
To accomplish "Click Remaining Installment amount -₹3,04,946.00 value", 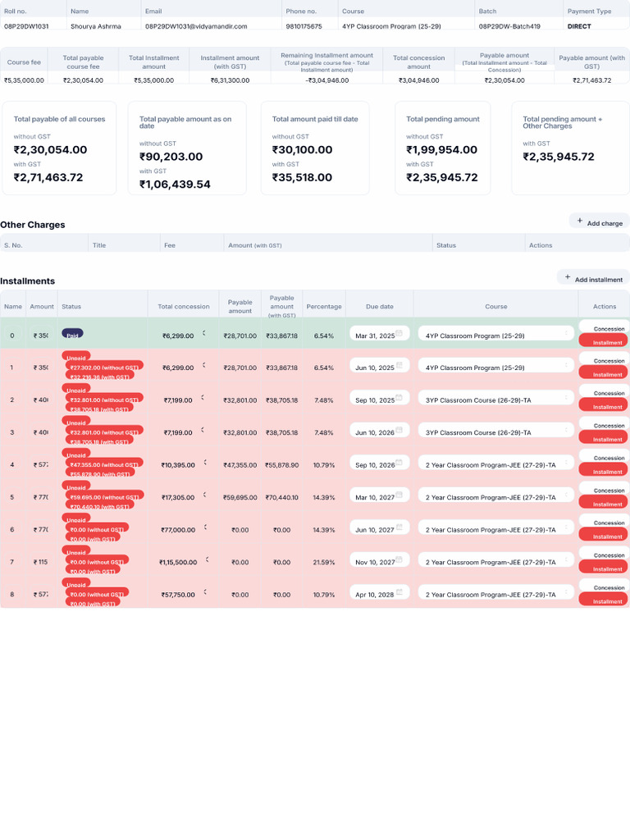I will pyautogui.click(x=326, y=80).
